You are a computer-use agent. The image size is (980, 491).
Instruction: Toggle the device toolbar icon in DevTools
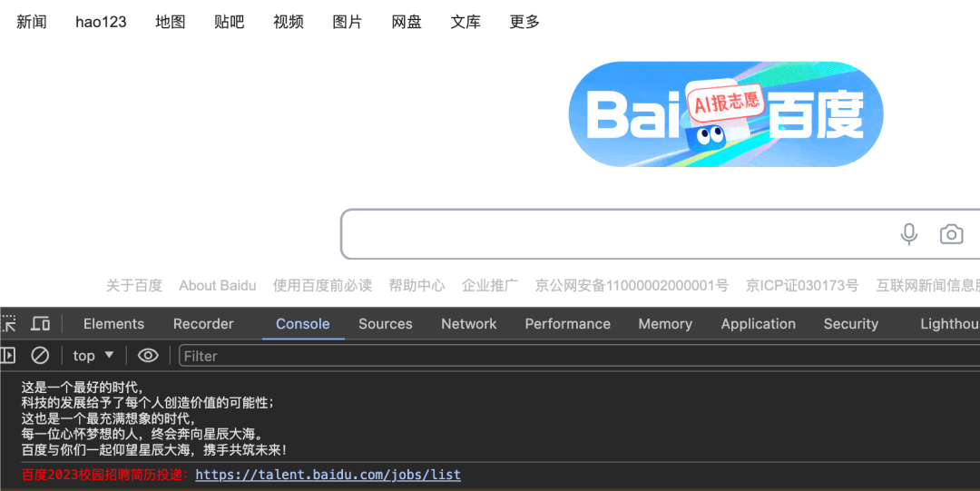[41, 323]
